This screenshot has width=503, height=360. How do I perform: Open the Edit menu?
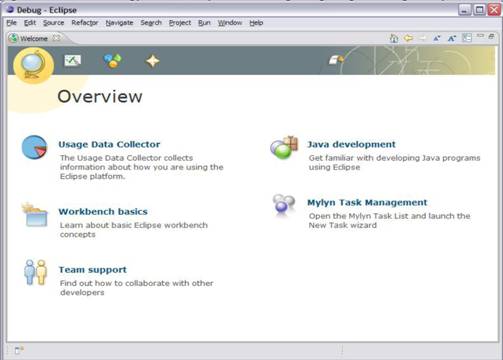(30, 23)
